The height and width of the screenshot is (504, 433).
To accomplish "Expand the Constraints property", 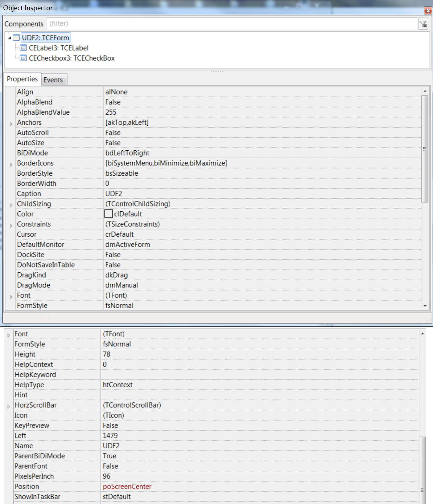I will (11, 226).
